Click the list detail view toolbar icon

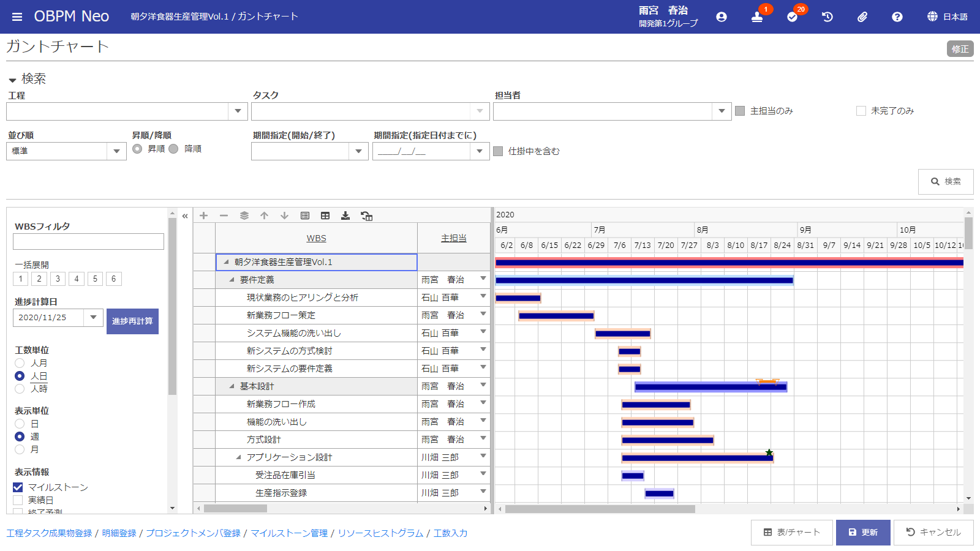pyautogui.click(x=305, y=216)
